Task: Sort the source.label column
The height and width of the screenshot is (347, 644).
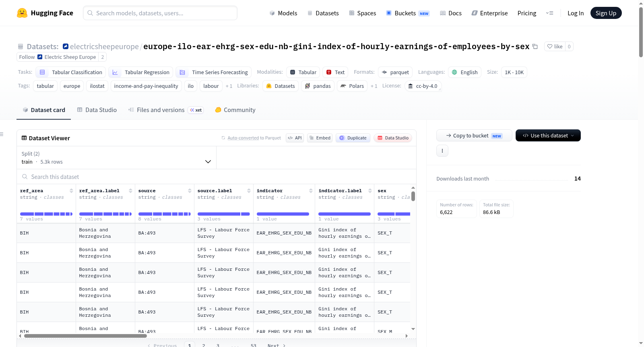Action: click(249, 191)
